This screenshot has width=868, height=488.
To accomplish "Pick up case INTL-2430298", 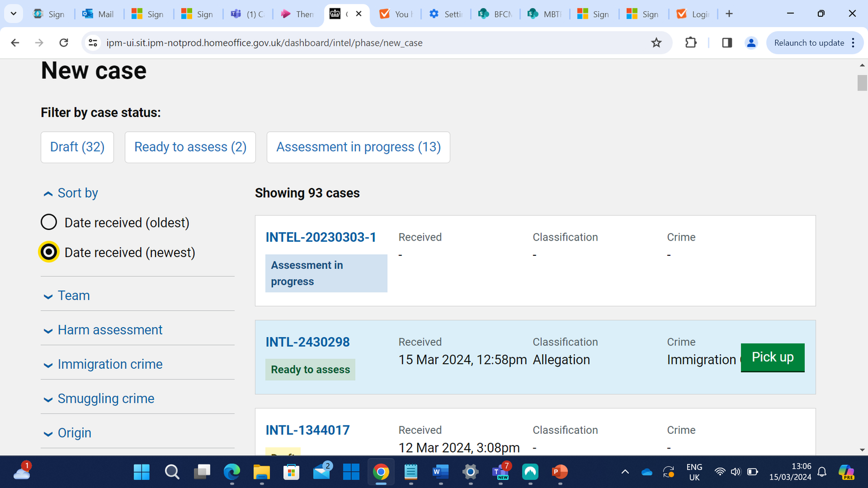I will point(772,357).
